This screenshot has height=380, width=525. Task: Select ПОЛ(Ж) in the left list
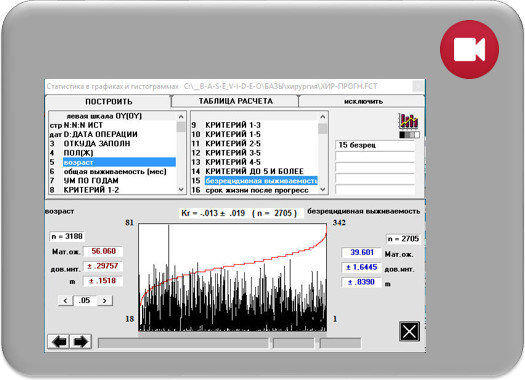79,153
